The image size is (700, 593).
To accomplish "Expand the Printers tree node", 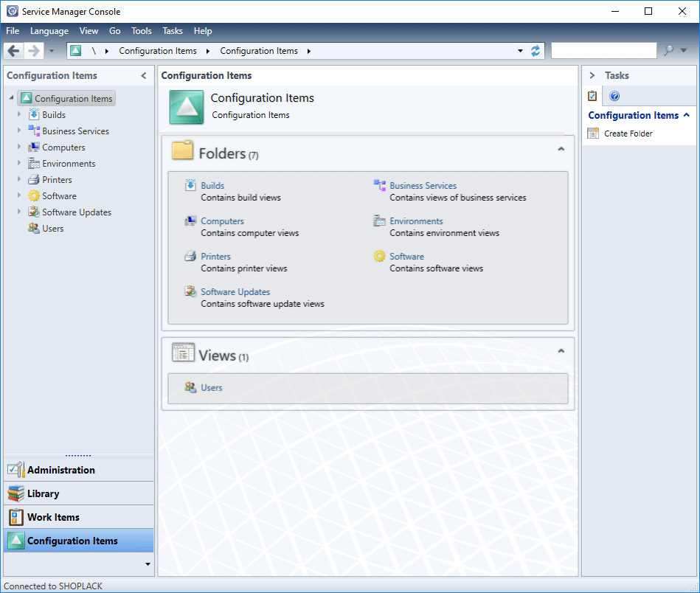I will (x=19, y=179).
